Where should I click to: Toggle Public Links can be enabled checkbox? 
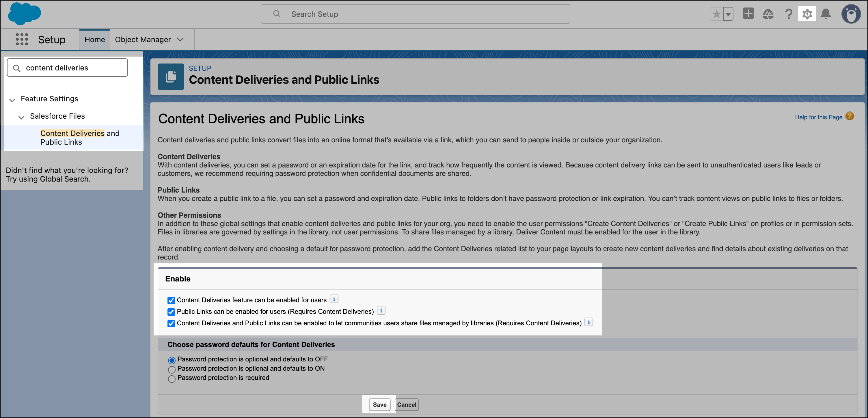click(171, 312)
